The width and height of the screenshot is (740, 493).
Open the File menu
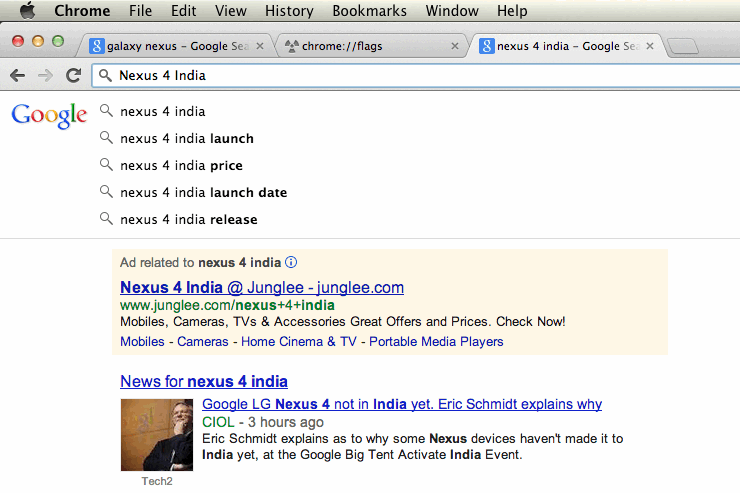click(x=141, y=10)
